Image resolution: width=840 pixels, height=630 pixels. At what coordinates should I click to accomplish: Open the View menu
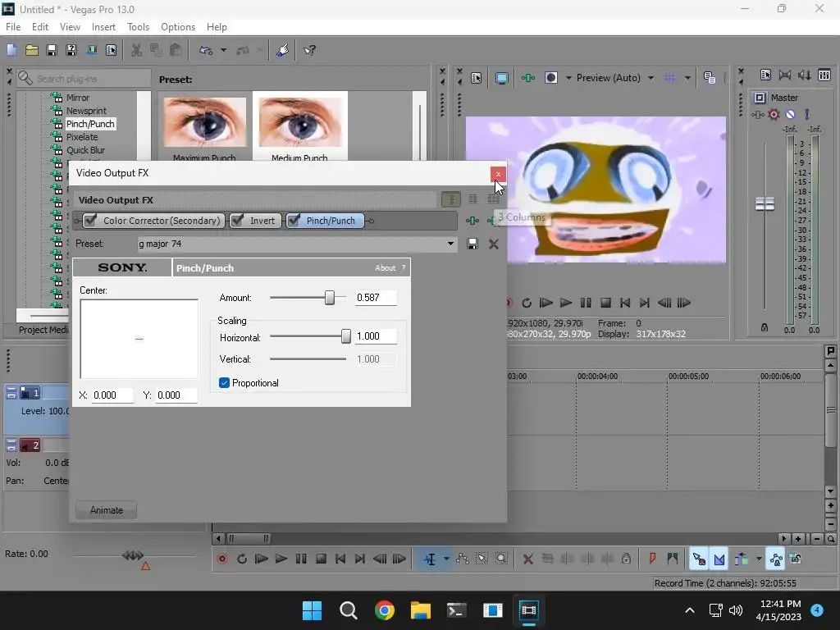(x=71, y=27)
